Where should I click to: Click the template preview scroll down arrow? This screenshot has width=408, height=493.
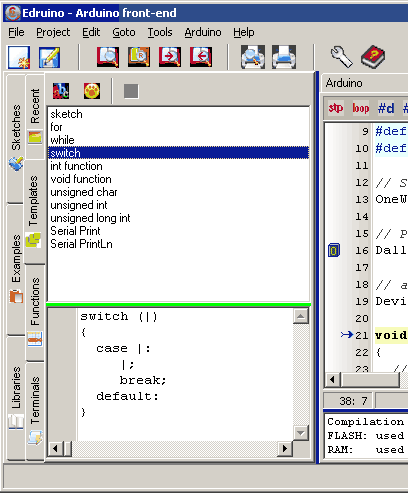(x=301, y=433)
